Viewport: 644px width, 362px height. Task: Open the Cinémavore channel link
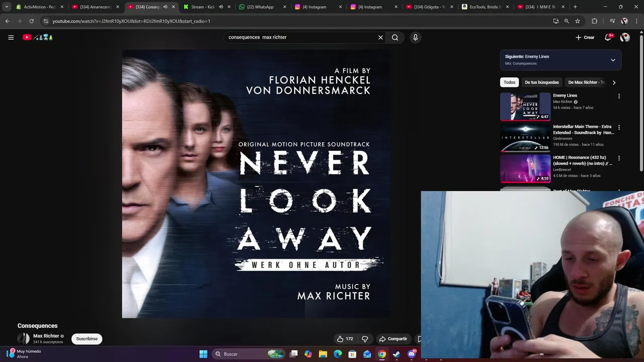pos(562,139)
